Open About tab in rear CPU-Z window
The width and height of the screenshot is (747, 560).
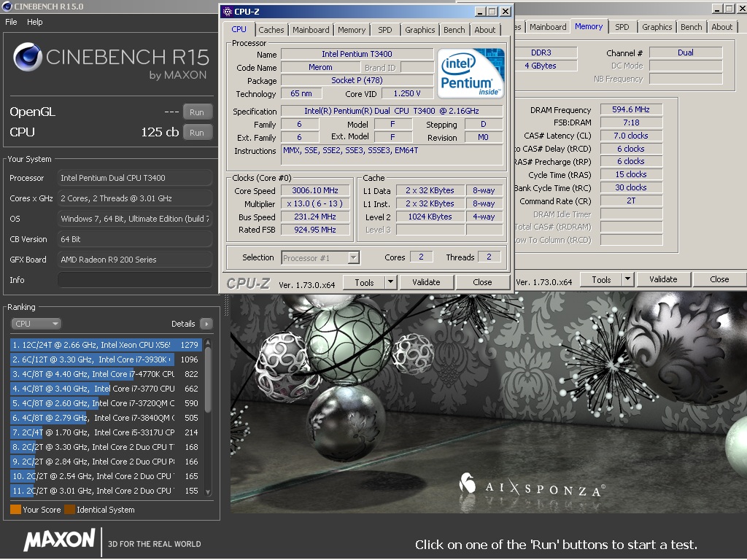721,27
